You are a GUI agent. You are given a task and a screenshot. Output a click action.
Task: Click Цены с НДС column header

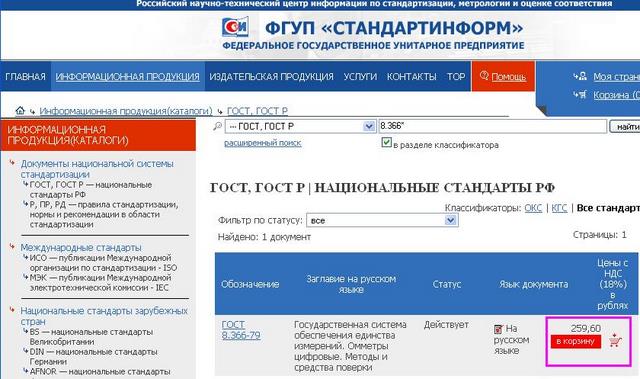[x=612, y=284]
